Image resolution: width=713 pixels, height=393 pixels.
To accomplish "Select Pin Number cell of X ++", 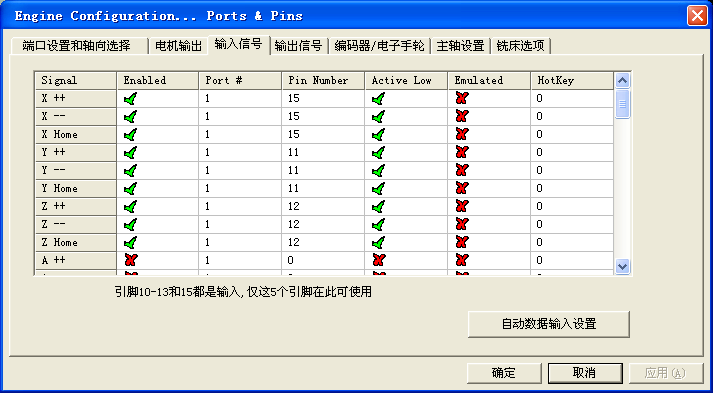I will [323, 99].
